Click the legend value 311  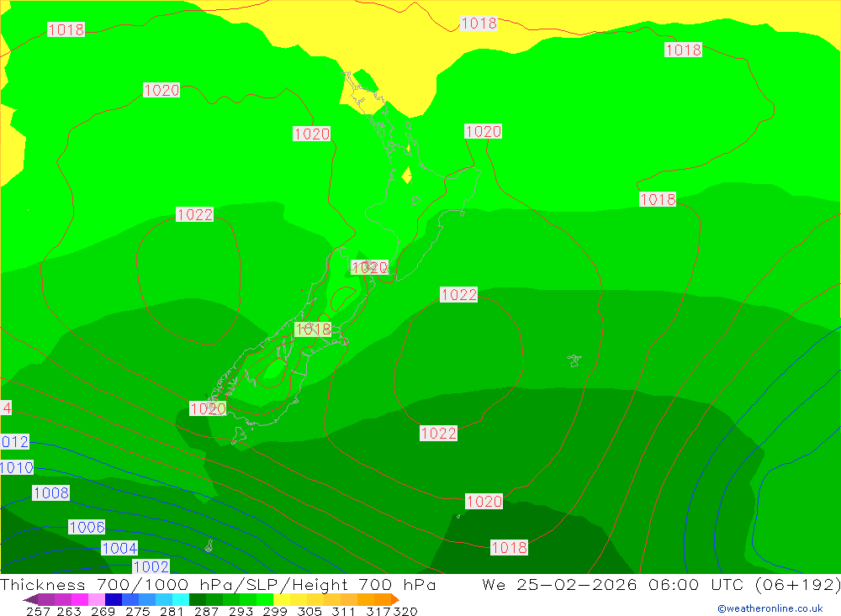pos(343,611)
